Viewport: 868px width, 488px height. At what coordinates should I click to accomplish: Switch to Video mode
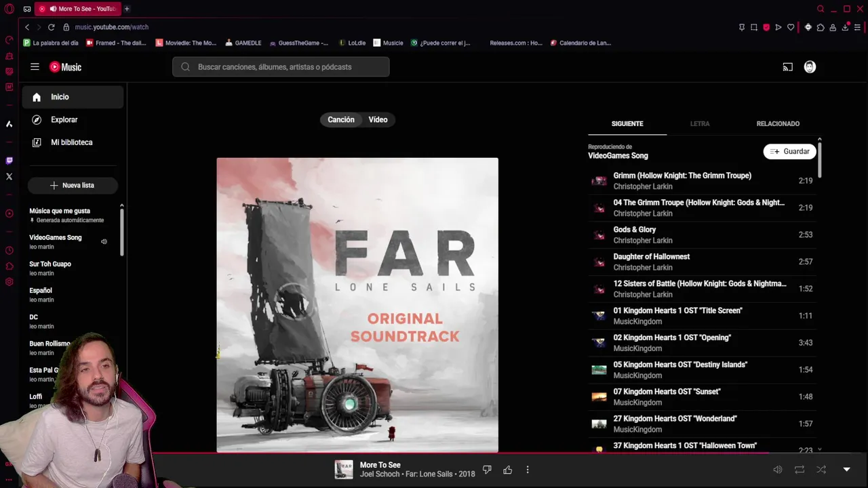click(378, 120)
